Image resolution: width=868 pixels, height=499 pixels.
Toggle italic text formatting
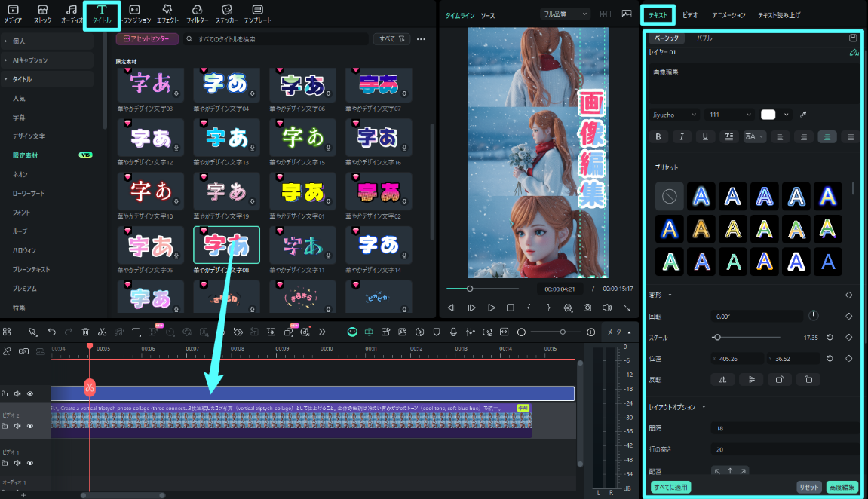[682, 136]
